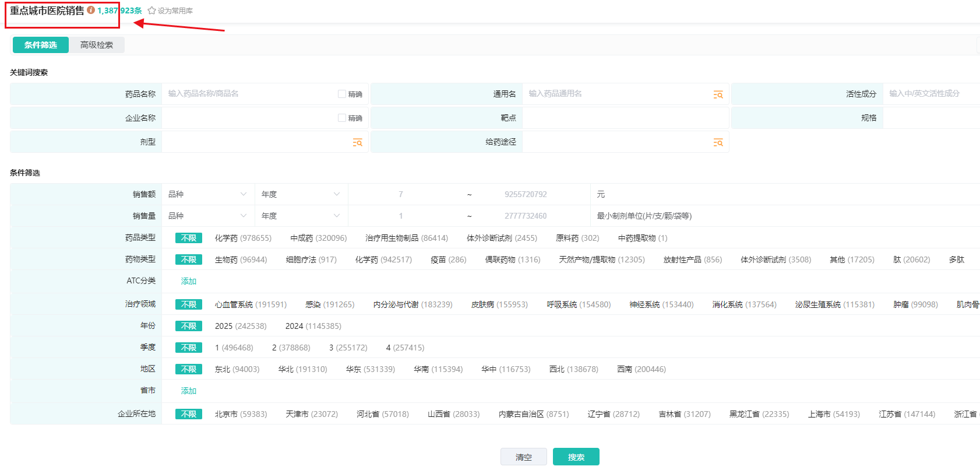This screenshot has width=980, height=470.
Task: Expand the 销售额 年度 dropdown
Action: click(x=301, y=194)
